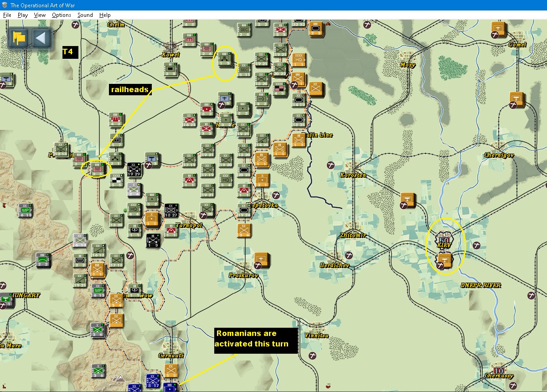The width and height of the screenshot is (547, 392).
Task: Click the airfield marker west of Korosten
Action: 330,165
